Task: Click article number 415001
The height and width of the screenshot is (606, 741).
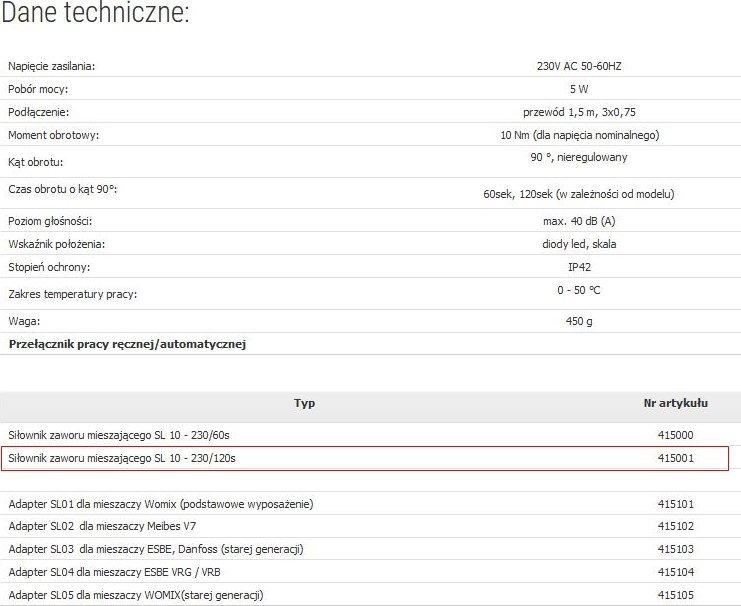Action: click(675, 458)
